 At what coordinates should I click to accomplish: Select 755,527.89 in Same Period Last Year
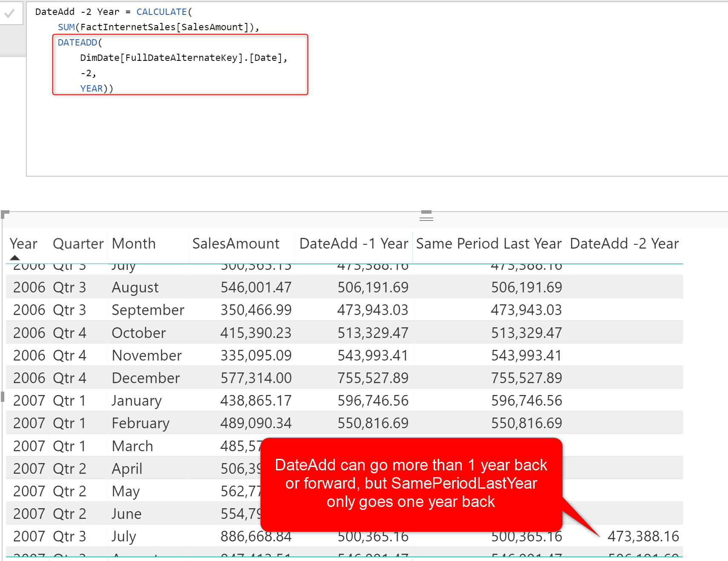tap(527, 378)
